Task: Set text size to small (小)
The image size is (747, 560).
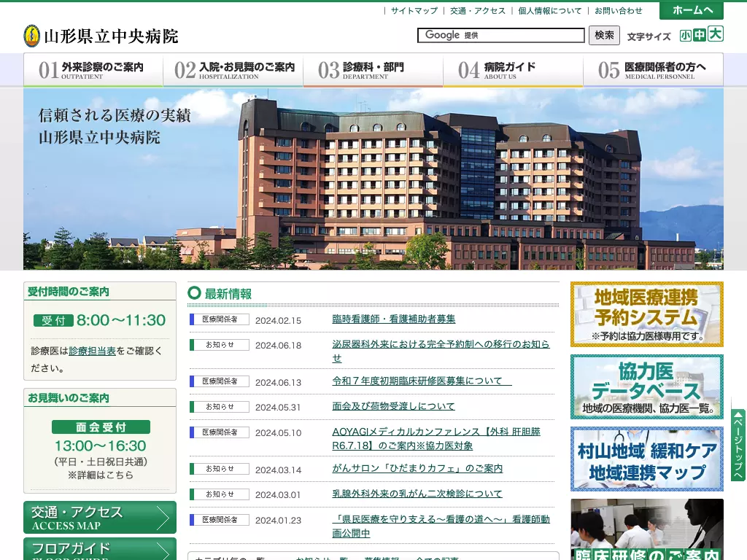Action: point(685,36)
